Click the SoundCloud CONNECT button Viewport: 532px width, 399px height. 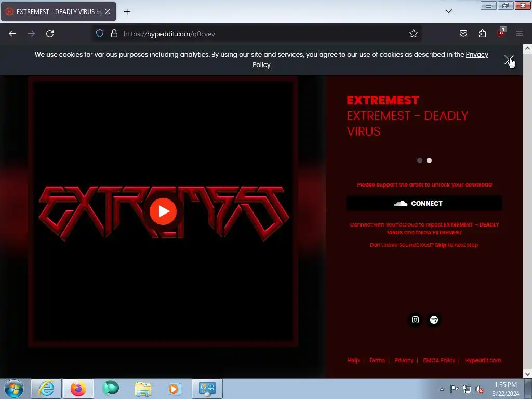[x=424, y=203]
